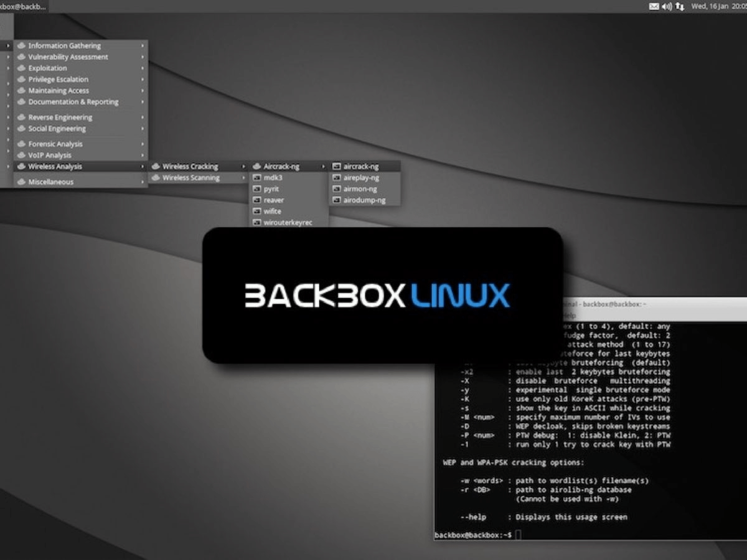Image resolution: width=747 pixels, height=560 pixels.
Task: Click the "-r <DB>" airolib-ng database line
Action: tap(546, 490)
